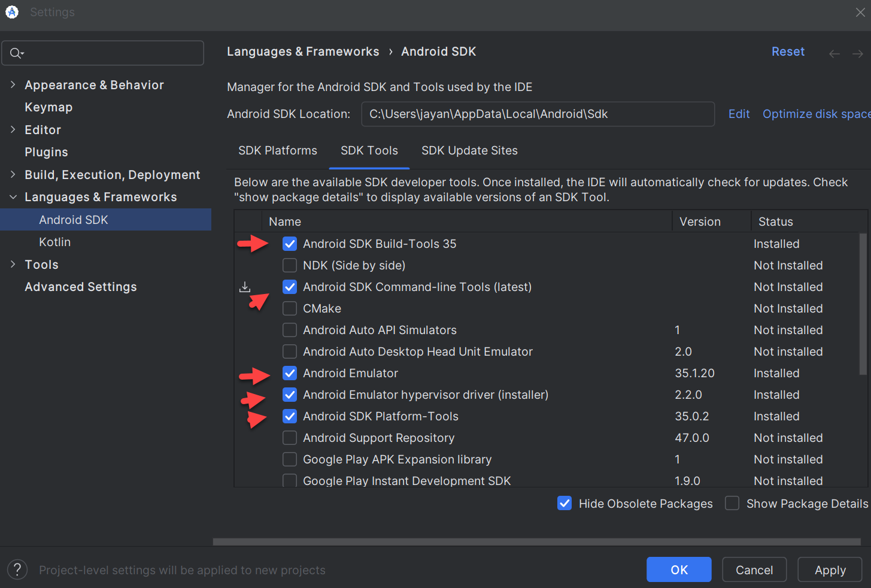Open the help question mark icon
This screenshot has height=588, width=871.
(17, 569)
